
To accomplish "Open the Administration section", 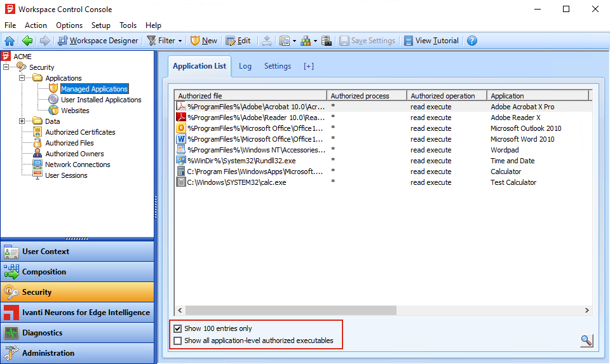I will tap(78, 353).
